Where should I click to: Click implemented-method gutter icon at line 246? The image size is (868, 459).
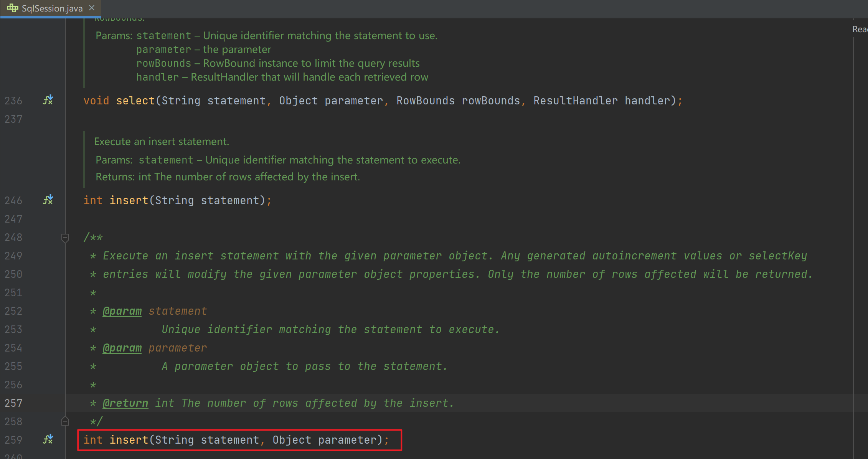tap(48, 200)
